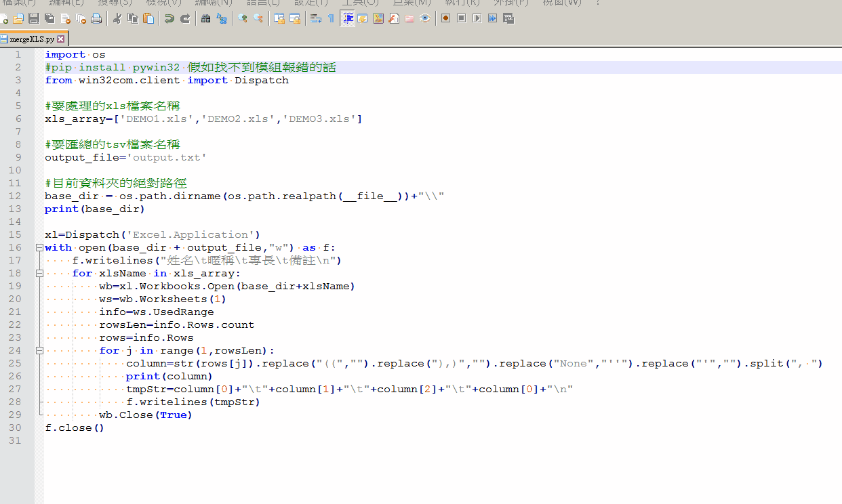Click the 'f.close()' line
842x504 pixels.
[75, 428]
